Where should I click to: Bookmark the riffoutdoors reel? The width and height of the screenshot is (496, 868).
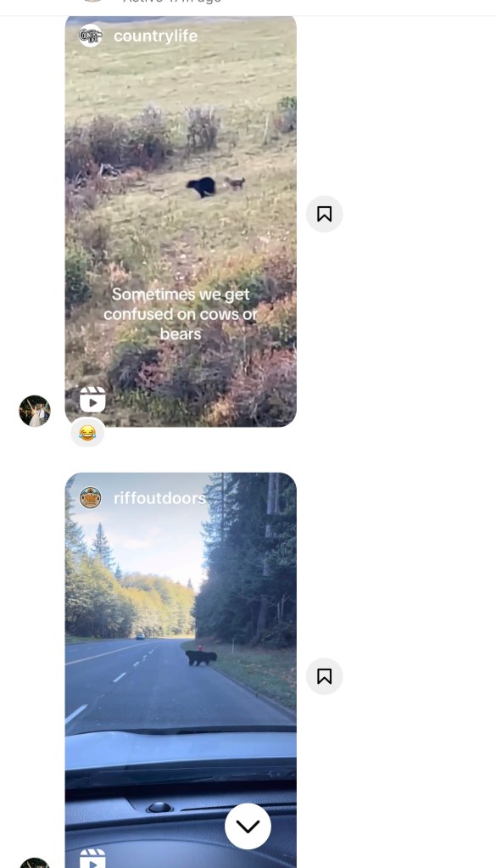point(324,676)
